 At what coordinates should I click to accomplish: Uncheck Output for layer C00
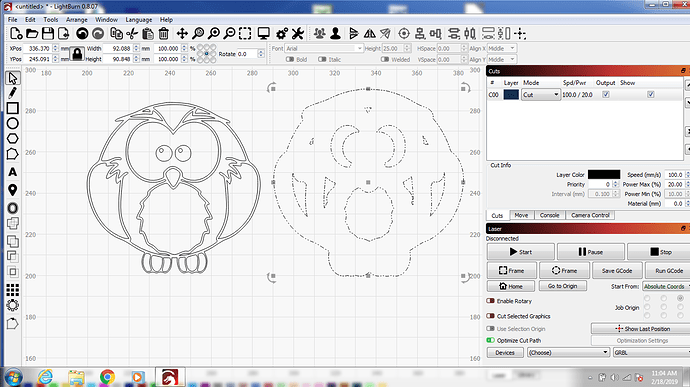(606, 95)
